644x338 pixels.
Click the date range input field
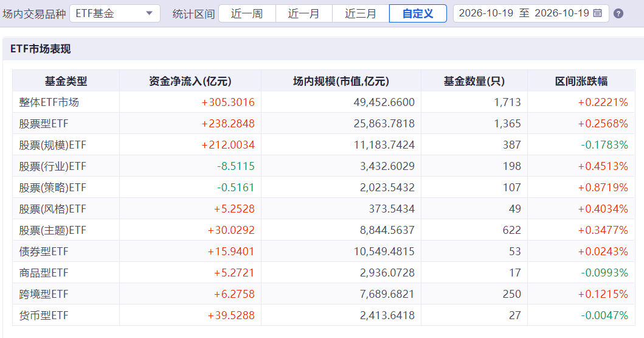point(531,13)
